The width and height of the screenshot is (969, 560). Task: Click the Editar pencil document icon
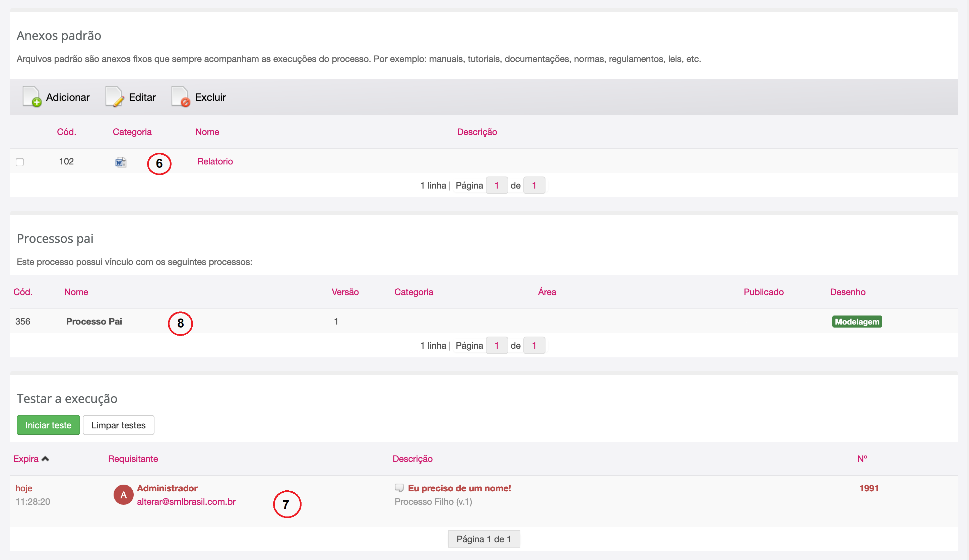point(114,96)
